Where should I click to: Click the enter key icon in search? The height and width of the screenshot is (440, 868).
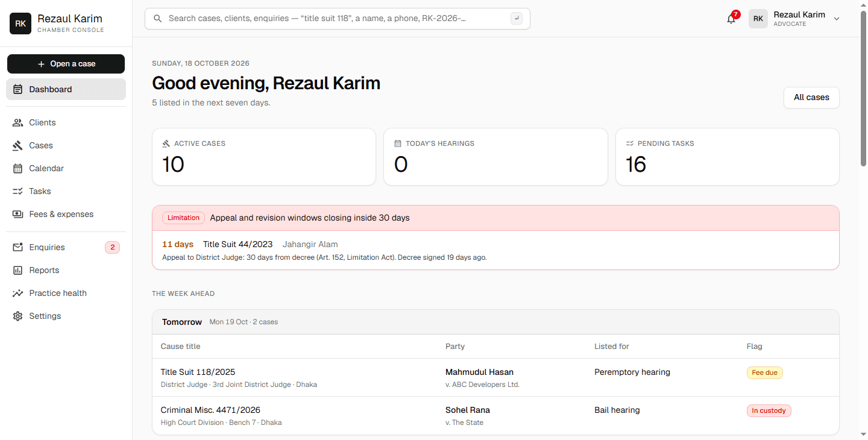(516, 19)
